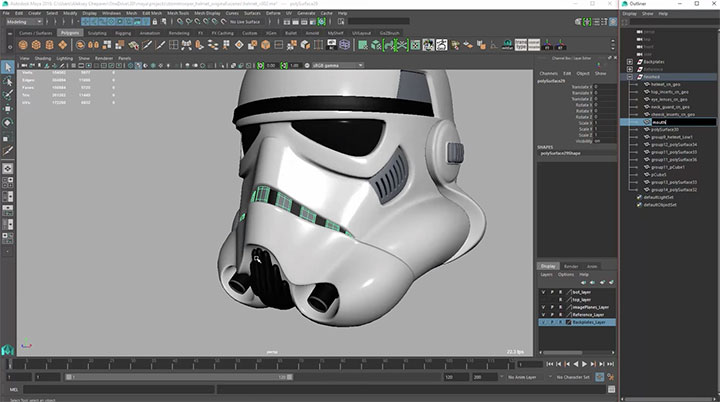Open animation preferences icon at far bottom right

coord(611,377)
